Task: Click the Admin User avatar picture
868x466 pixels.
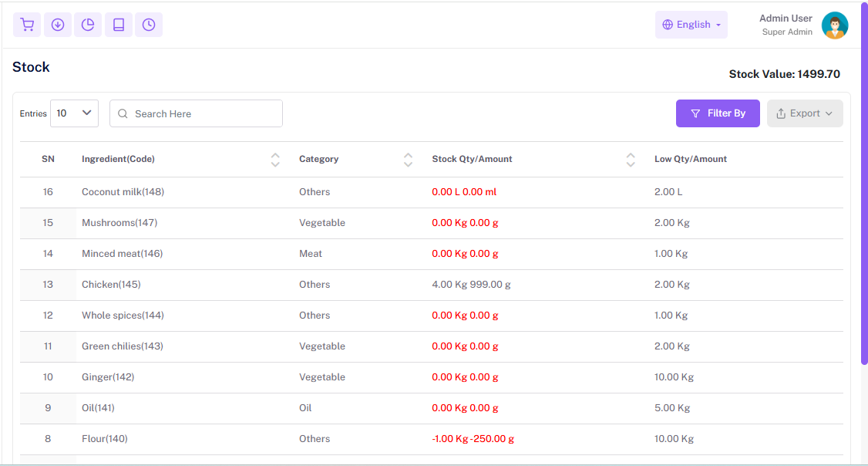Action: click(834, 25)
